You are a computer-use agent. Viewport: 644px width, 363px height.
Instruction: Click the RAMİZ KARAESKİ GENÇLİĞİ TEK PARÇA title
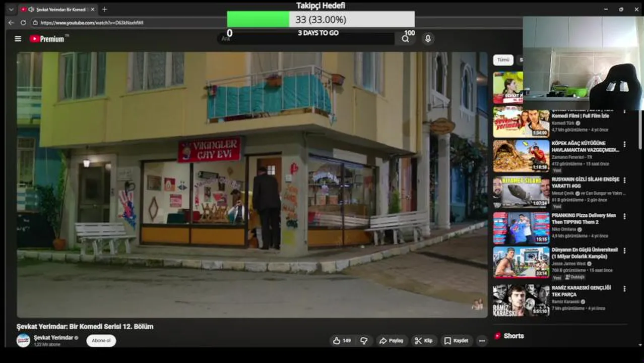pyautogui.click(x=581, y=291)
